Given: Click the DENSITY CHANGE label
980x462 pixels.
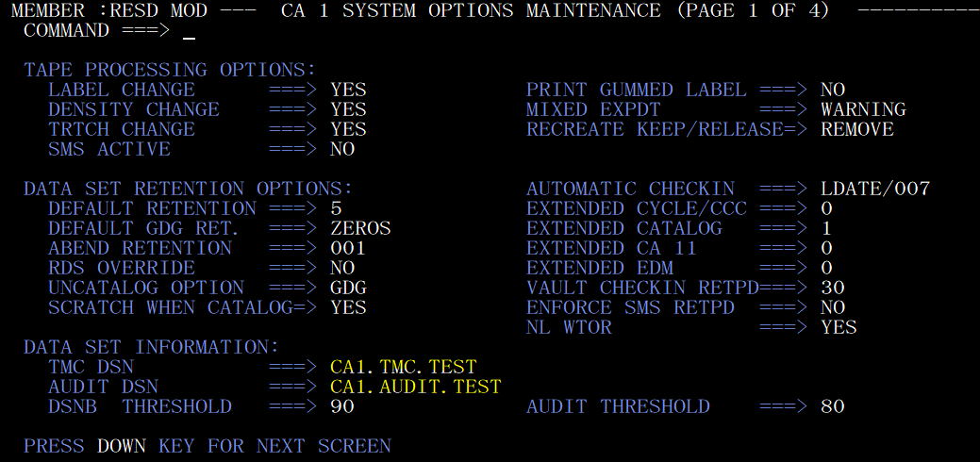Looking at the screenshot, I should tap(134, 110).
